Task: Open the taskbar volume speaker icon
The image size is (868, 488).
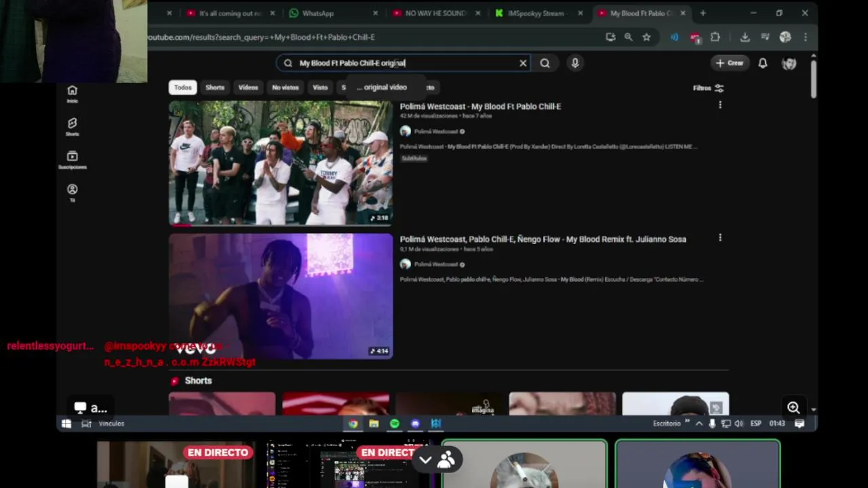Action: [x=738, y=424]
